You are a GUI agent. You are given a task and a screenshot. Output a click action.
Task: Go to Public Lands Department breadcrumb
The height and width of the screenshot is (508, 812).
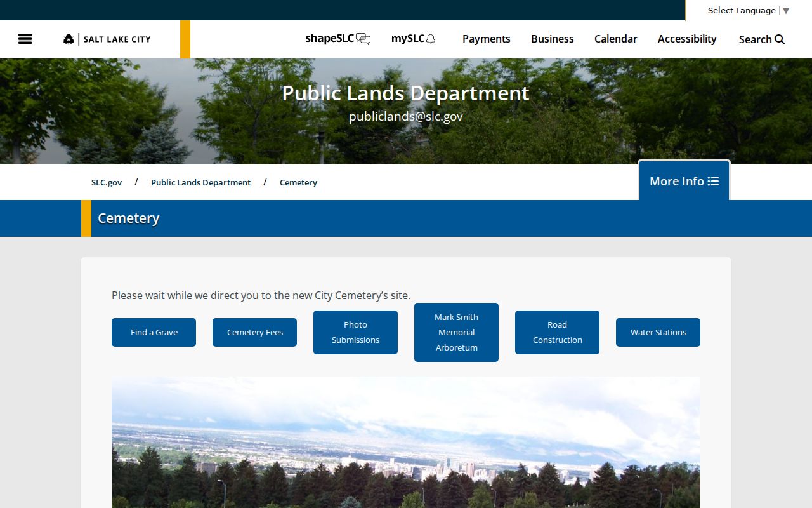coord(200,182)
